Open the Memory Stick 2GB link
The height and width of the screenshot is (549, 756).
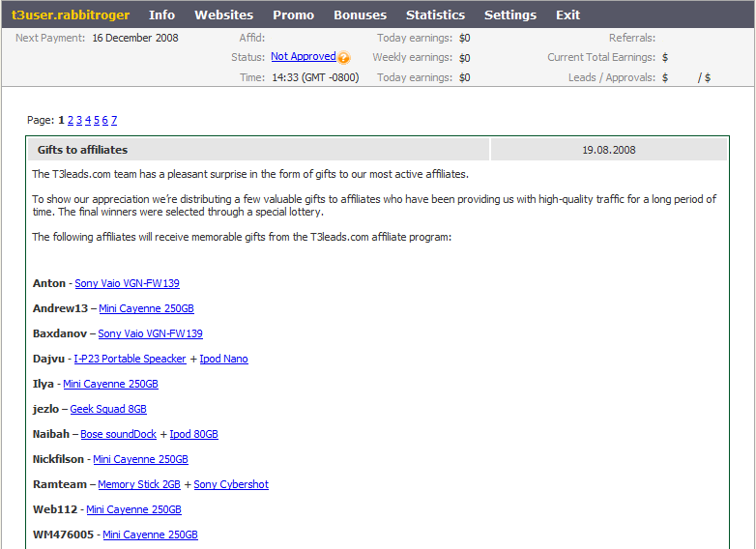point(139,484)
